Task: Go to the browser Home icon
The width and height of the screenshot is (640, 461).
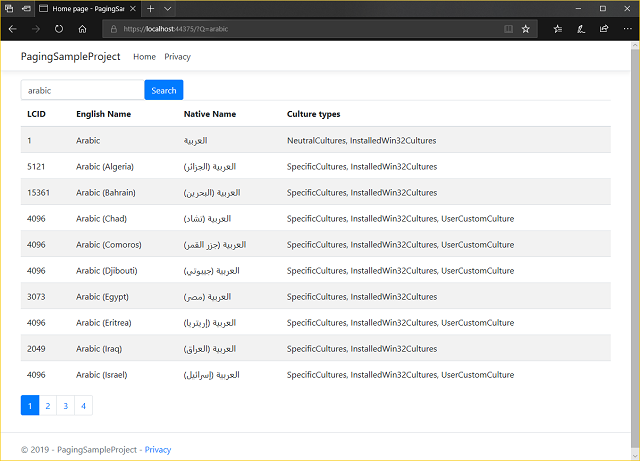Action: (82, 29)
